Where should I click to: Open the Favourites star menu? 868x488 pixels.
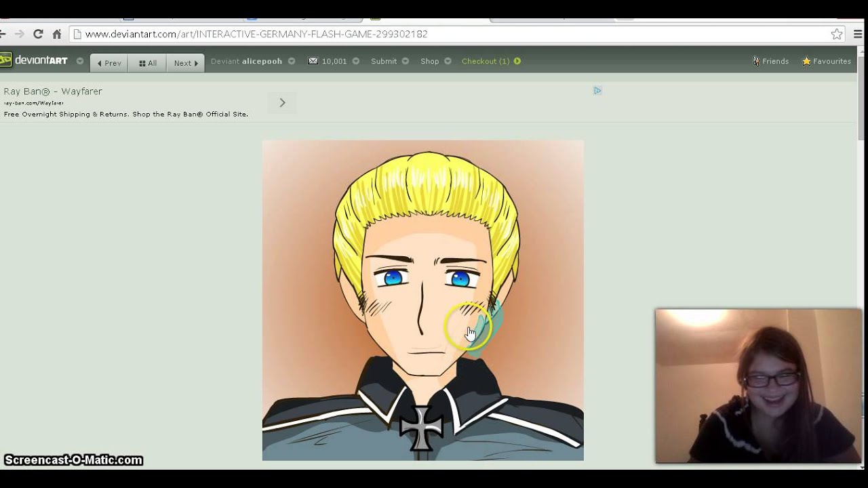[x=827, y=61]
